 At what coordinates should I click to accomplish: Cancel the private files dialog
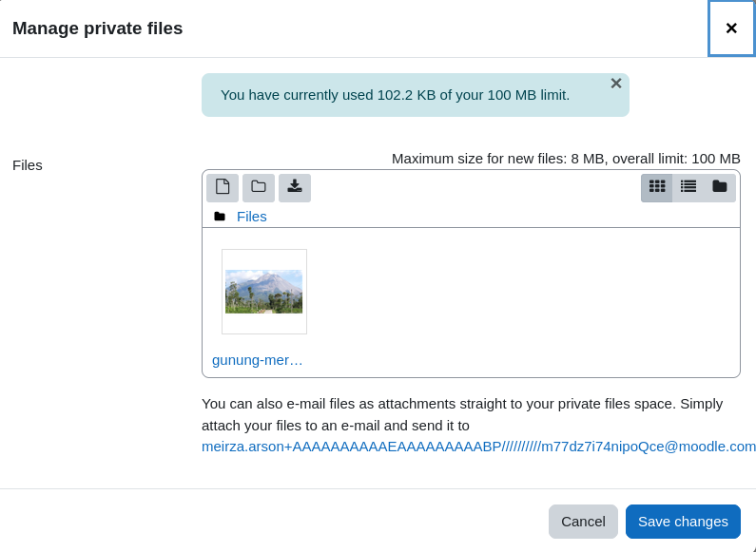tap(583, 522)
